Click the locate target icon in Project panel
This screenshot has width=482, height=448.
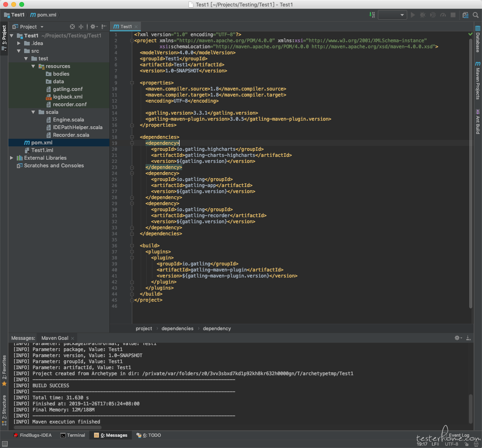72,27
